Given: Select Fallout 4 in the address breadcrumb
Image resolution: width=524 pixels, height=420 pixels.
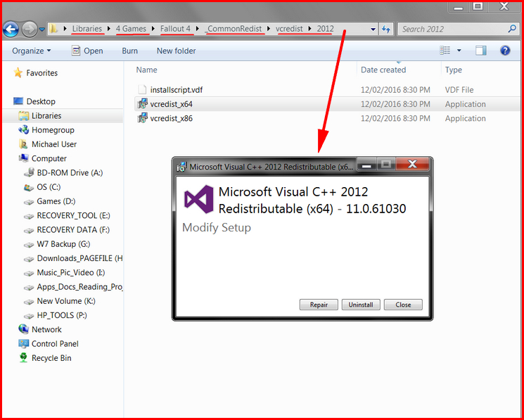Looking at the screenshot, I should point(175,29).
